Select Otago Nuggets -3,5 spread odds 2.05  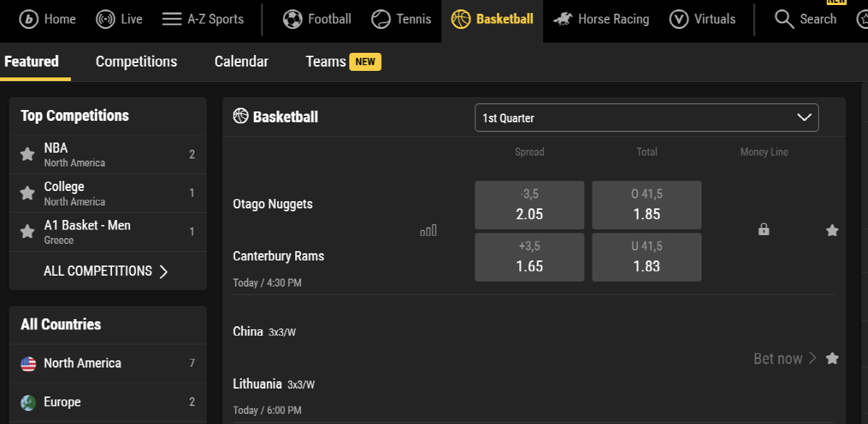pos(529,205)
